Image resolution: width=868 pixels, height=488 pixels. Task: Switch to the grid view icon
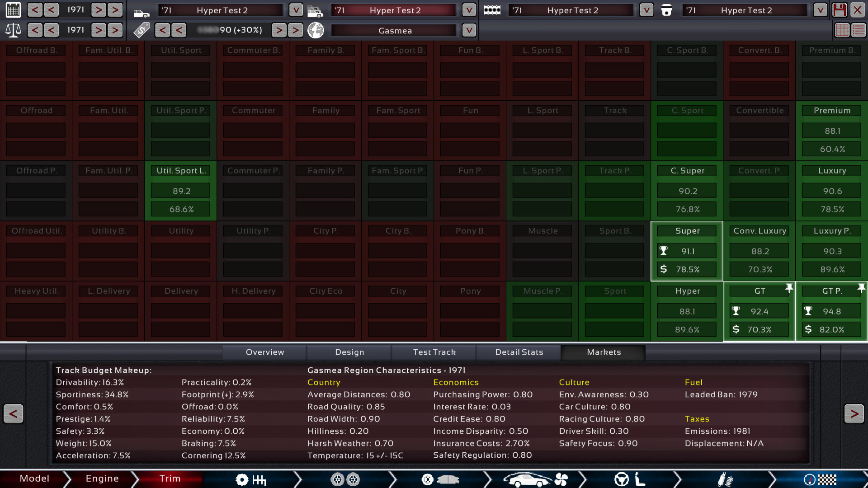(842, 30)
